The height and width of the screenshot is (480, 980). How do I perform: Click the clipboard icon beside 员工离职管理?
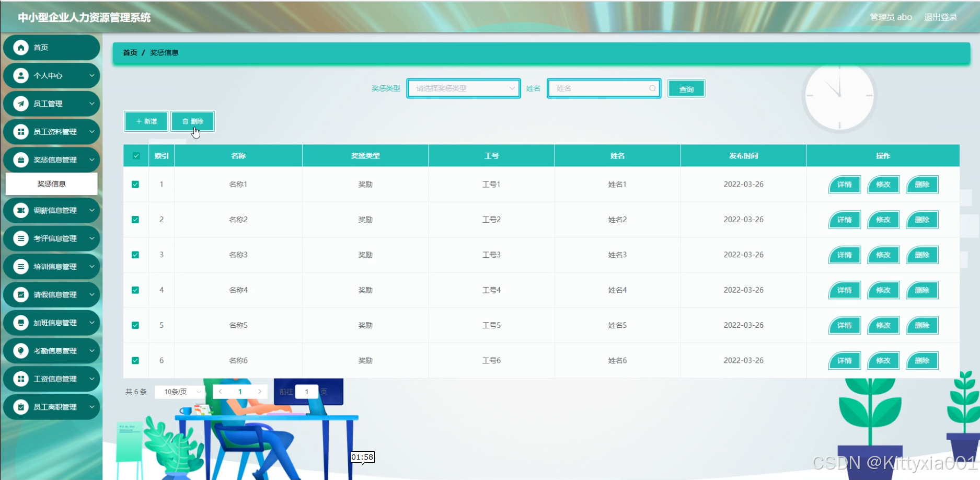click(x=21, y=407)
